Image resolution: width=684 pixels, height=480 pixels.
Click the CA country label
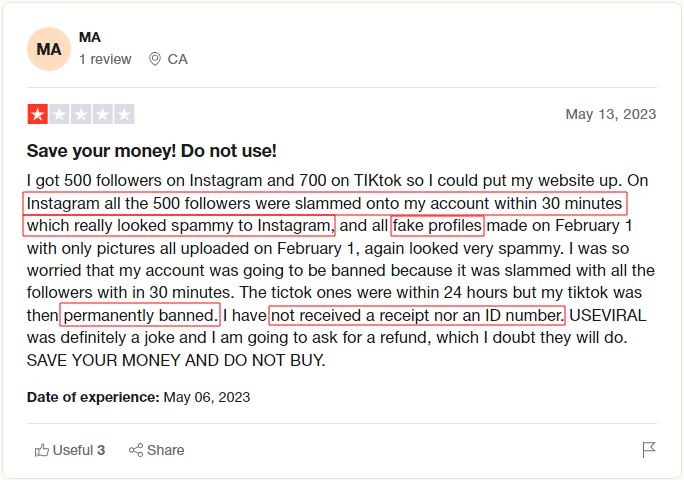[177, 59]
